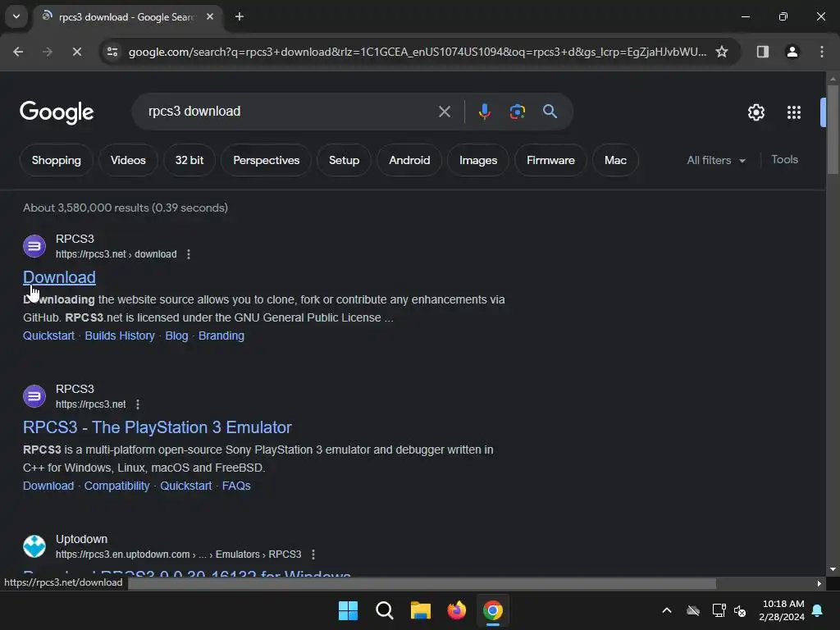The height and width of the screenshot is (630, 840).
Task: Select the Videos filter
Action: [128, 160]
